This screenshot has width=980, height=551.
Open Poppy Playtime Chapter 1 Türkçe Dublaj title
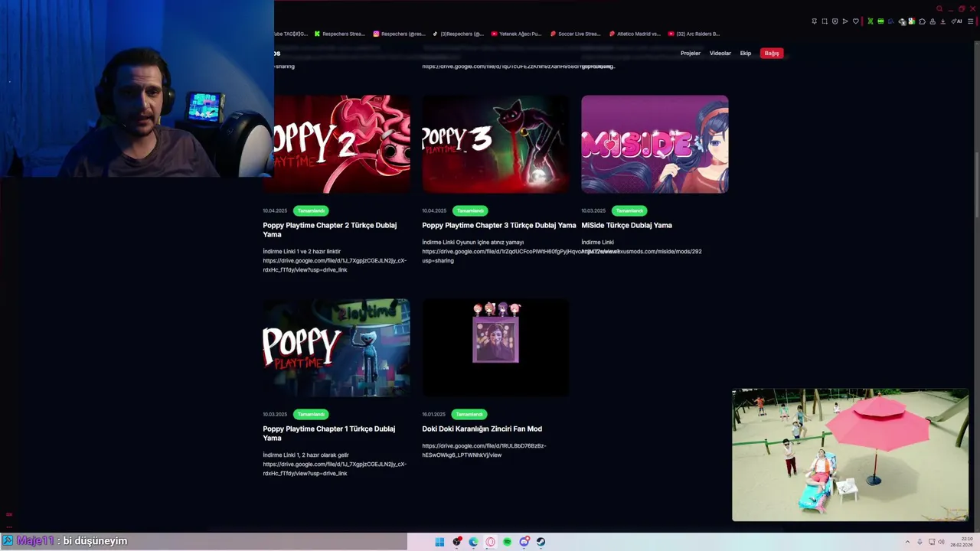329,433
